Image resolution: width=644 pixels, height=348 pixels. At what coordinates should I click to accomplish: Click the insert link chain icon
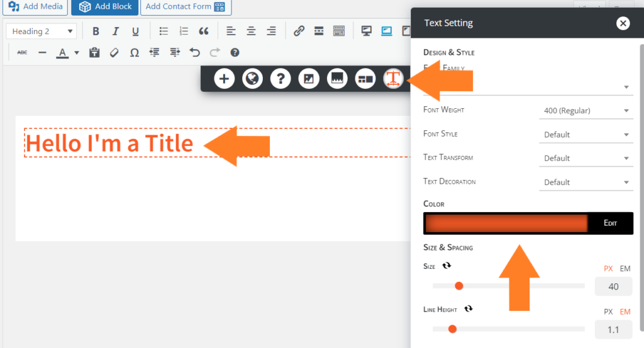[x=299, y=31]
